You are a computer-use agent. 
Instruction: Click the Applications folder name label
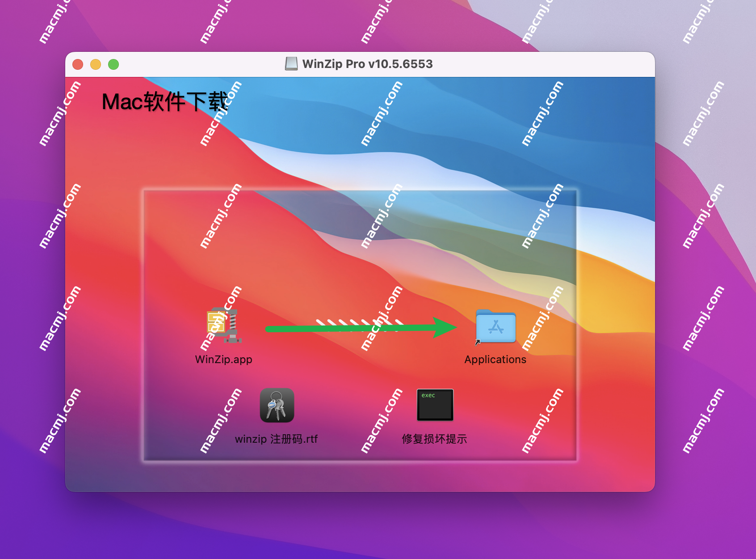pos(495,360)
